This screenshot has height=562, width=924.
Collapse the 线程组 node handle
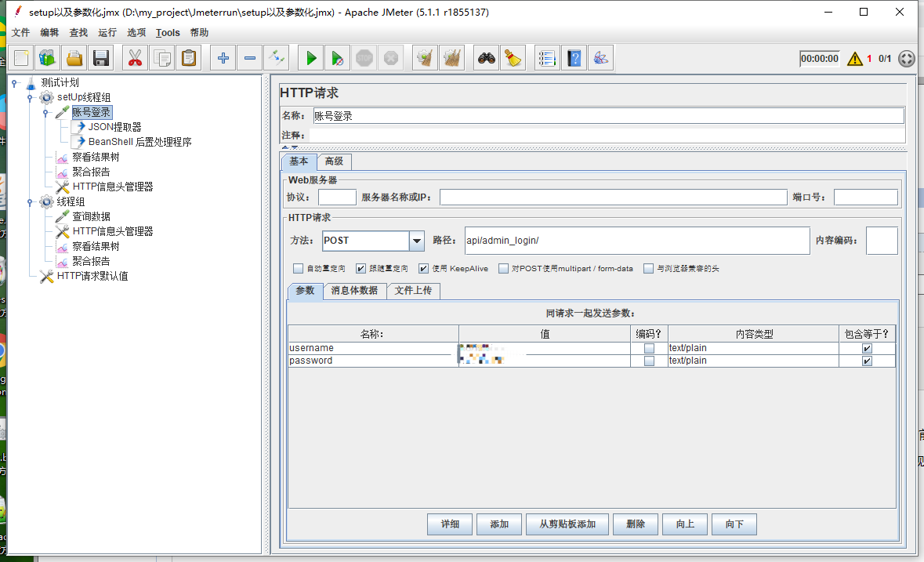[x=30, y=202]
